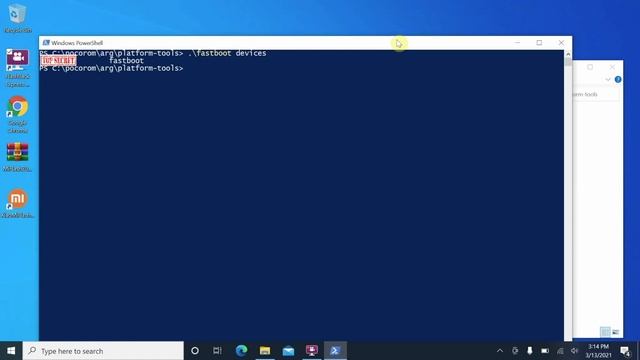Open the Windows Start menu

tap(11, 351)
